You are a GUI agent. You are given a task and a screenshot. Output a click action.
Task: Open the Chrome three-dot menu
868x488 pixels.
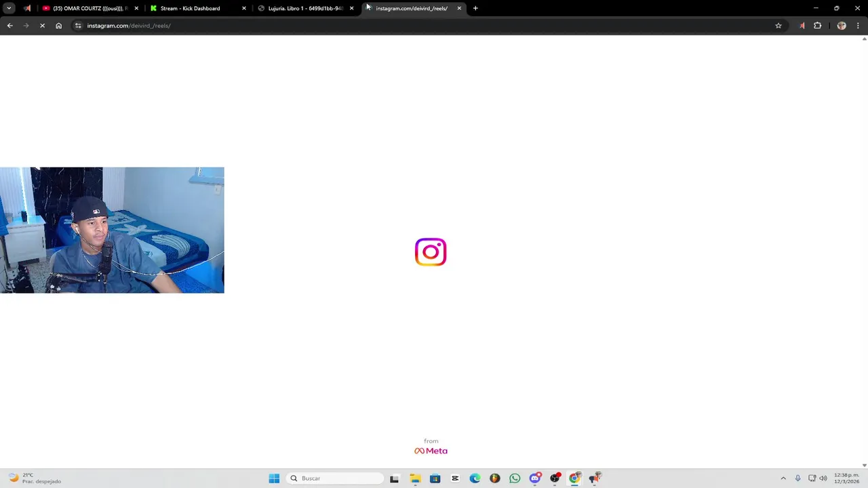coord(858,26)
